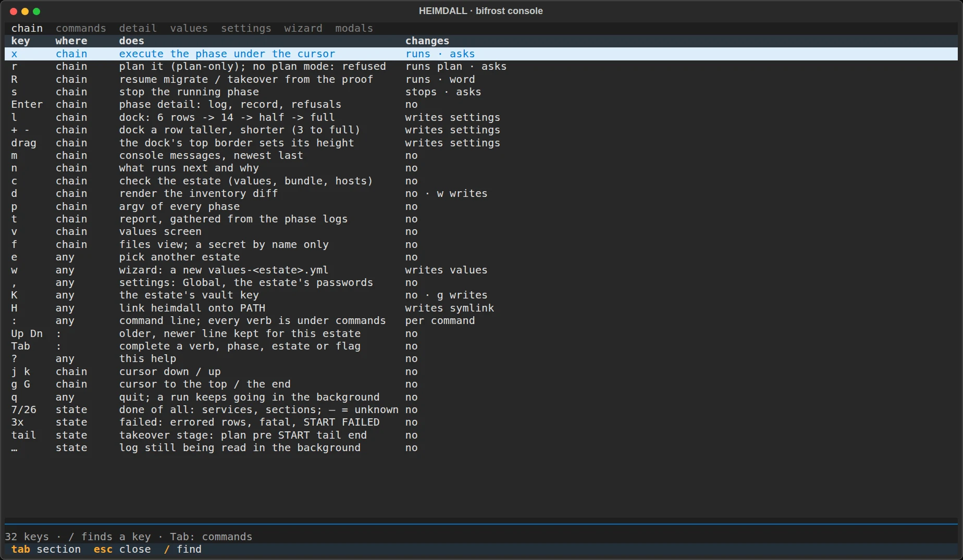Select row 'plan it (plan-only); no plan mode: refused'
The image size is (963, 560).
(481, 66)
